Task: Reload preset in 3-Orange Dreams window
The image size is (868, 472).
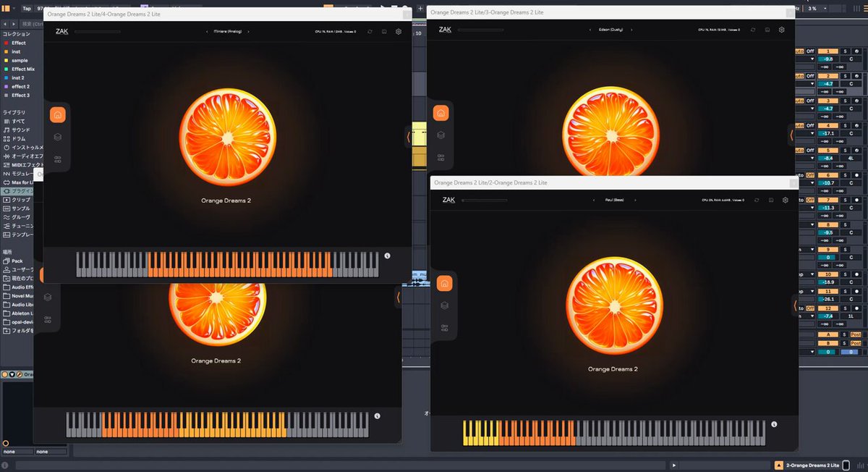Action: pos(754,30)
